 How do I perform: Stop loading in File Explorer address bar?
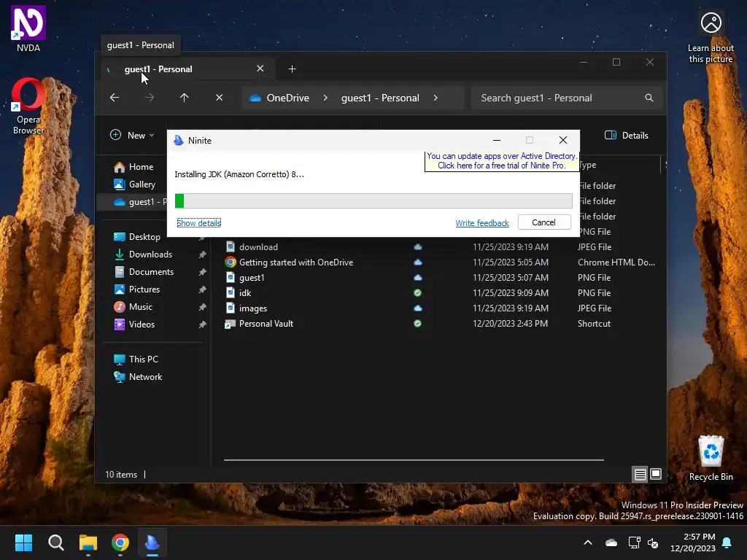(219, 98)
